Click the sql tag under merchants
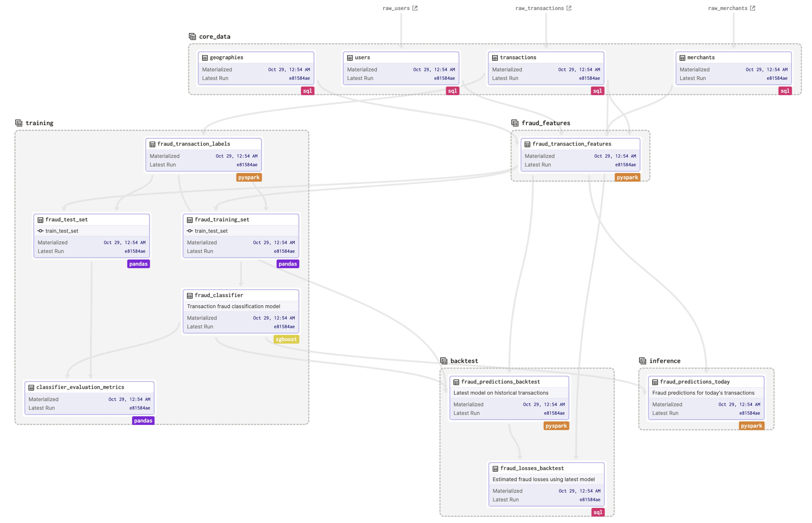Image resolution: width=812 pixels, height=523 pixels. click(x=785, y=91)
